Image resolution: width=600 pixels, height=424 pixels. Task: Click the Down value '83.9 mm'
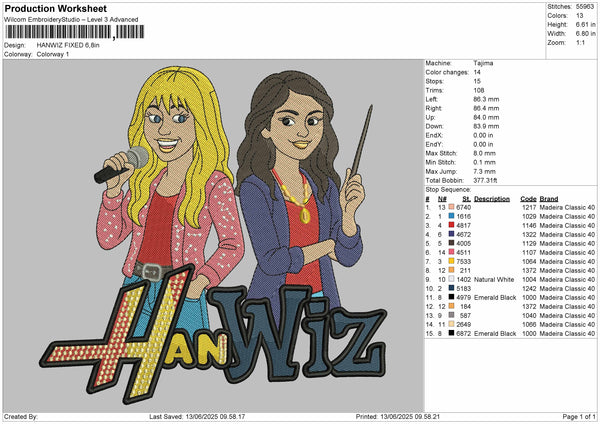point(486,126)
